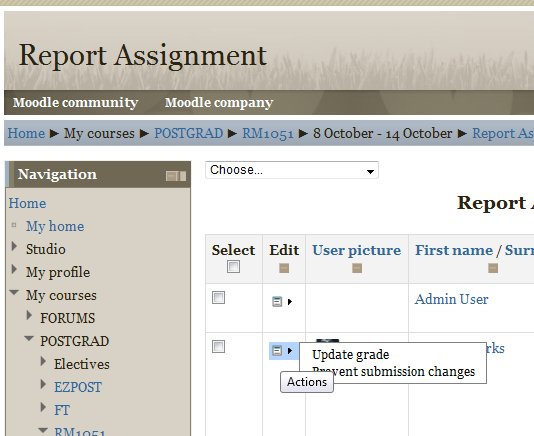Open the Choose... dropdown
534x436 pixels.
292,170
